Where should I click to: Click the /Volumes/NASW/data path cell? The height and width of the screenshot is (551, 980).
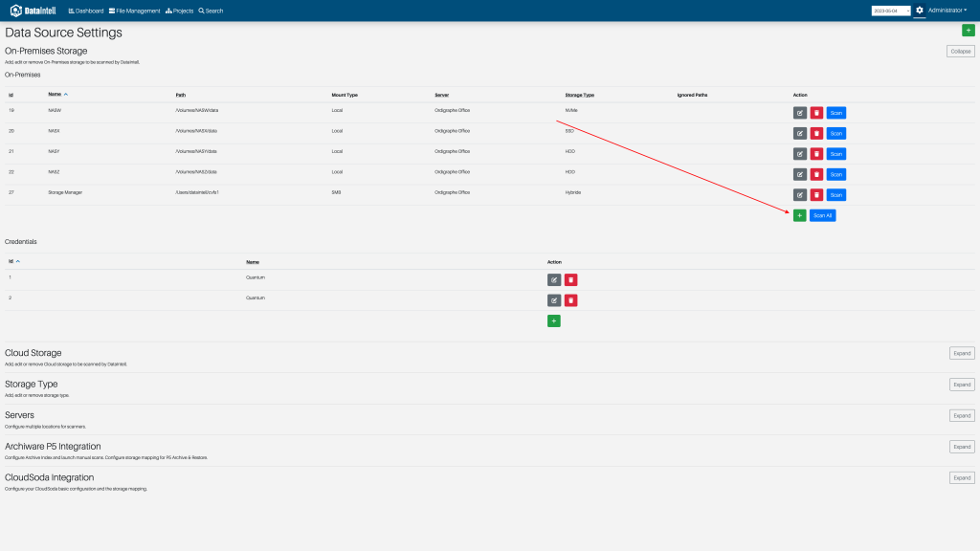point(197,111)
